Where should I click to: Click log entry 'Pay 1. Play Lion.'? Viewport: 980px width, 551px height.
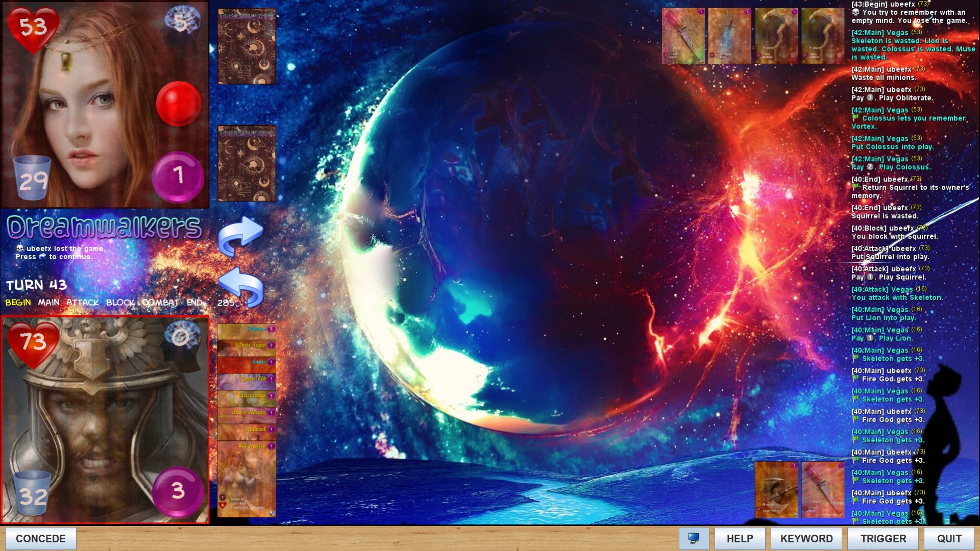[x=882, y=339]
